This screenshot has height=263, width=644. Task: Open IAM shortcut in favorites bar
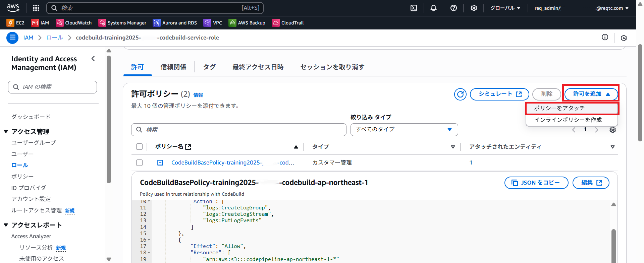tap(40, 23)
